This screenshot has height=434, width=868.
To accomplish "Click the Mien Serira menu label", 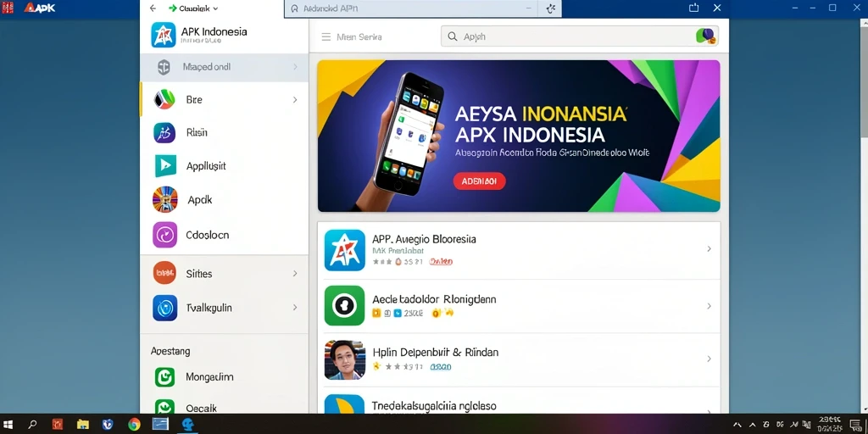I will pyautogui.click(x=359, y=37).
